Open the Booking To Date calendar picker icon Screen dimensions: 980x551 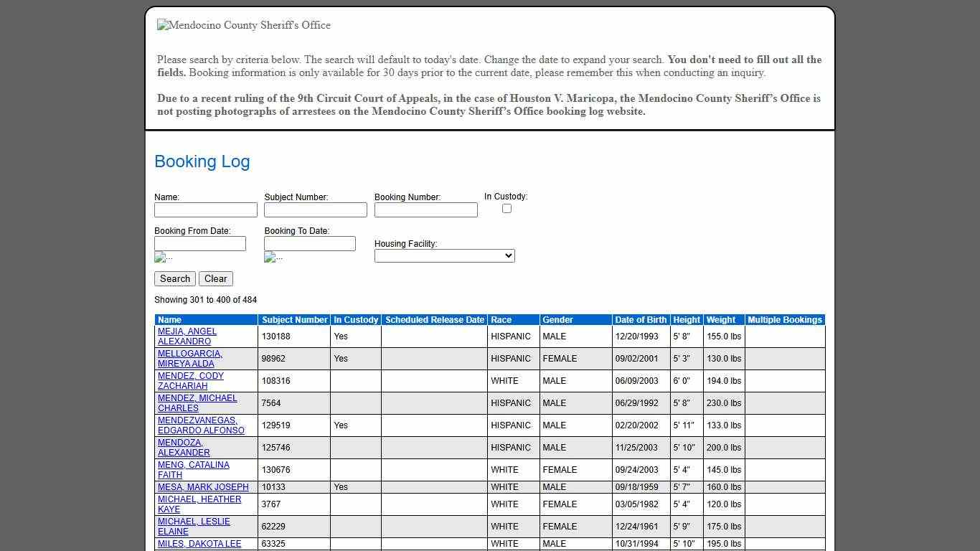click(273, 257)
